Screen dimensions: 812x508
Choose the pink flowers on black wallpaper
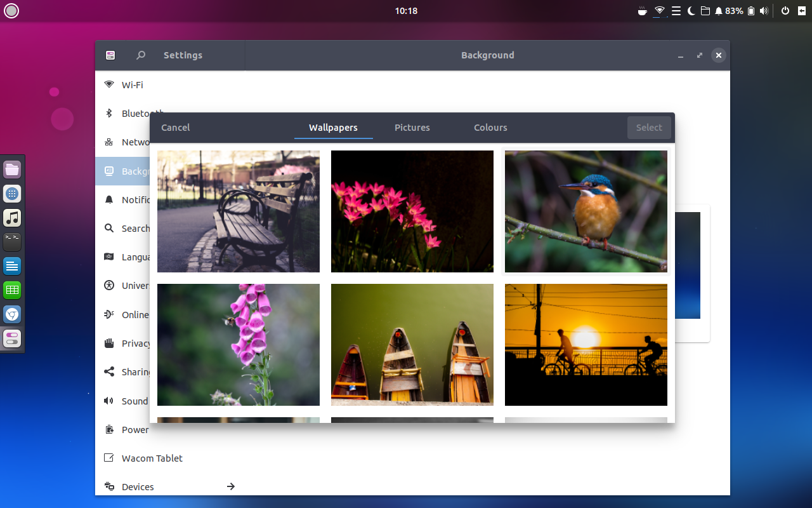412,211
